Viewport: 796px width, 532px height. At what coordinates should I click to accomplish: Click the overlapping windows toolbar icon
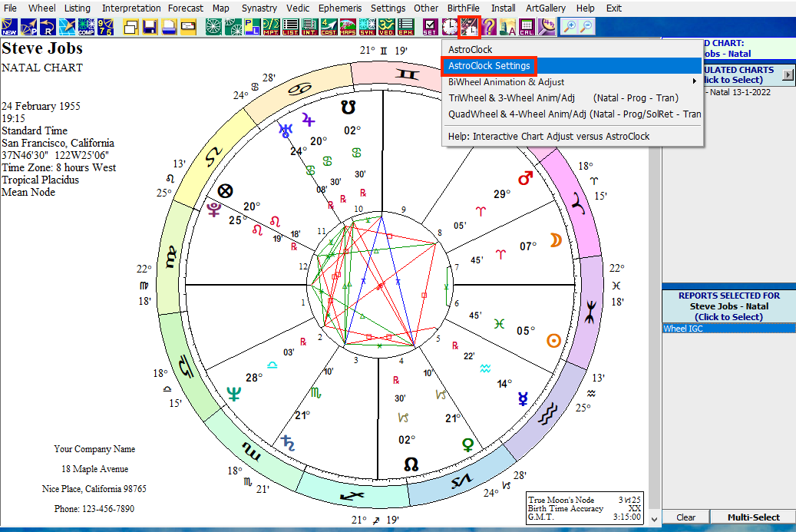[x=106, y=27]
